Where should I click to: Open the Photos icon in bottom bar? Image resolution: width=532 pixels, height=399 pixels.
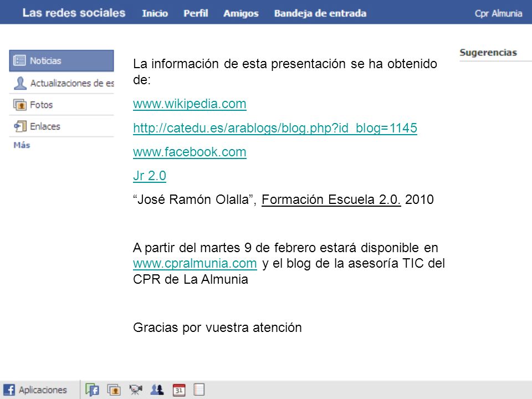tap(114, 390)
